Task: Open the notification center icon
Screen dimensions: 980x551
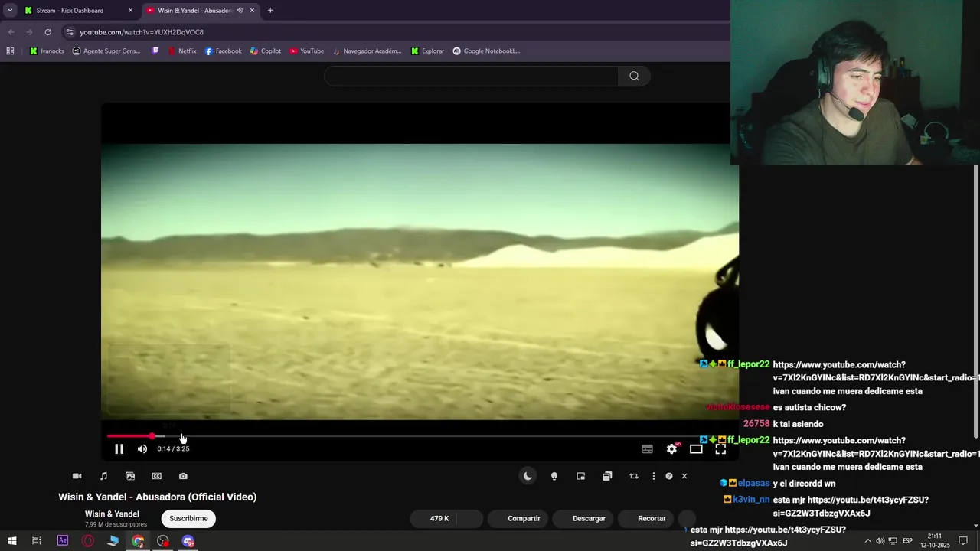Action: coord(963,541)
